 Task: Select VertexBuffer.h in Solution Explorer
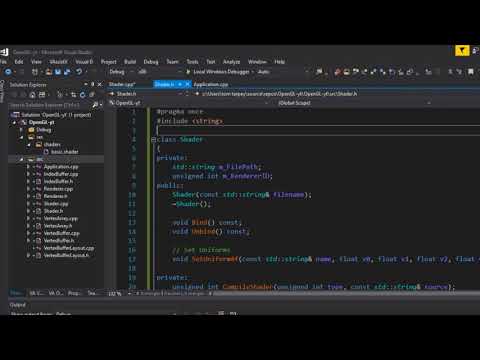[59, 240]
